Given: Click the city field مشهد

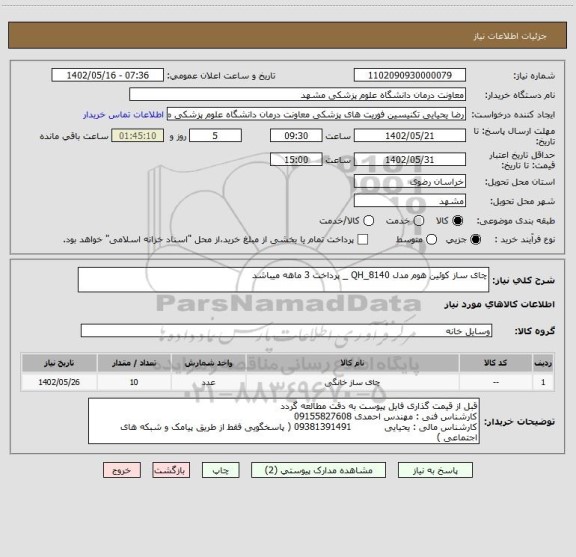Looking at the screenshot, I should (410, 201).
